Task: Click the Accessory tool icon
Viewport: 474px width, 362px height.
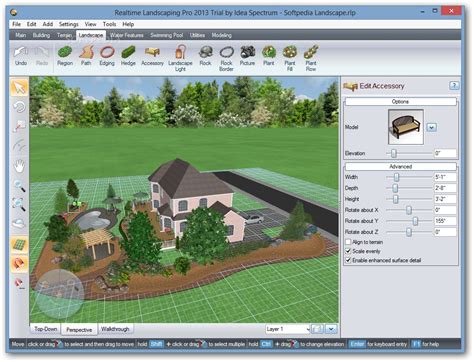Action: [152, 55]
